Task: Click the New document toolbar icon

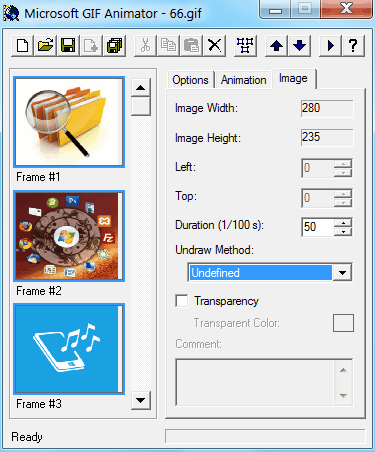Action: [x=22, y=45]
